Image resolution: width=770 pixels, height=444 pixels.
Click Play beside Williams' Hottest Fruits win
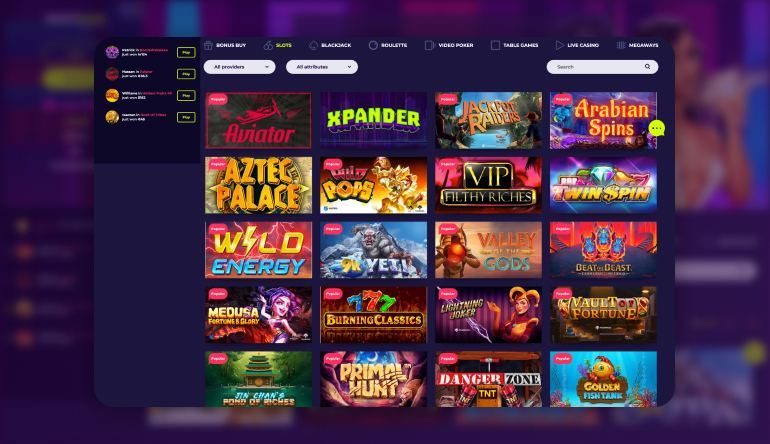(x=186, y=96)
